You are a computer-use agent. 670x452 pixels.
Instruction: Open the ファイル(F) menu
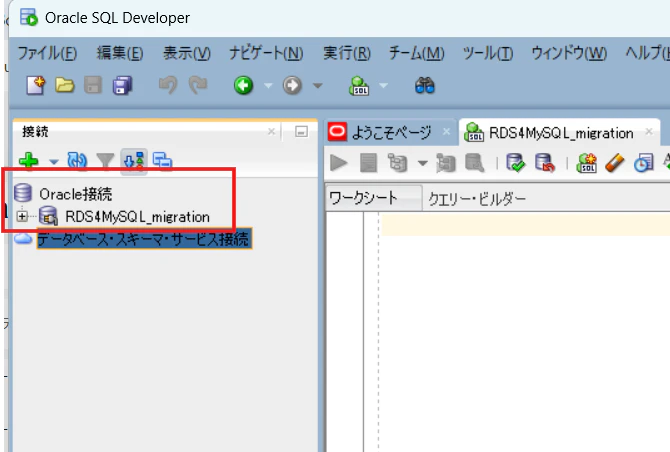[47, 53]
